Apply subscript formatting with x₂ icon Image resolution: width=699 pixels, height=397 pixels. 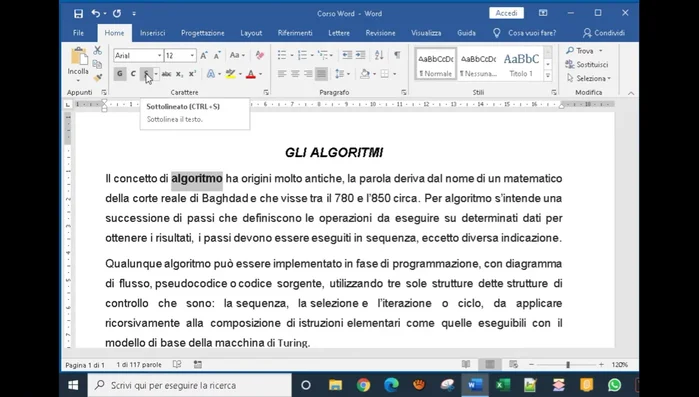[179, 74]
